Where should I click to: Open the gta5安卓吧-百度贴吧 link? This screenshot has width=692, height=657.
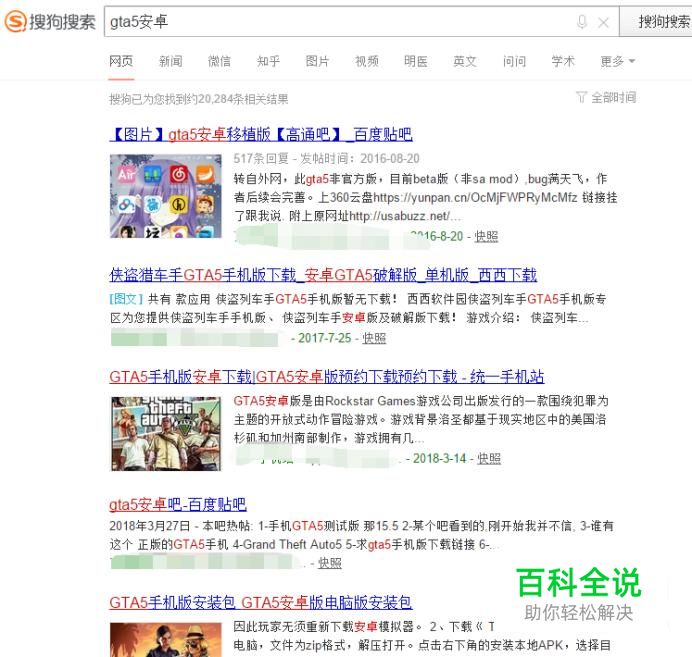coord(178,504)
